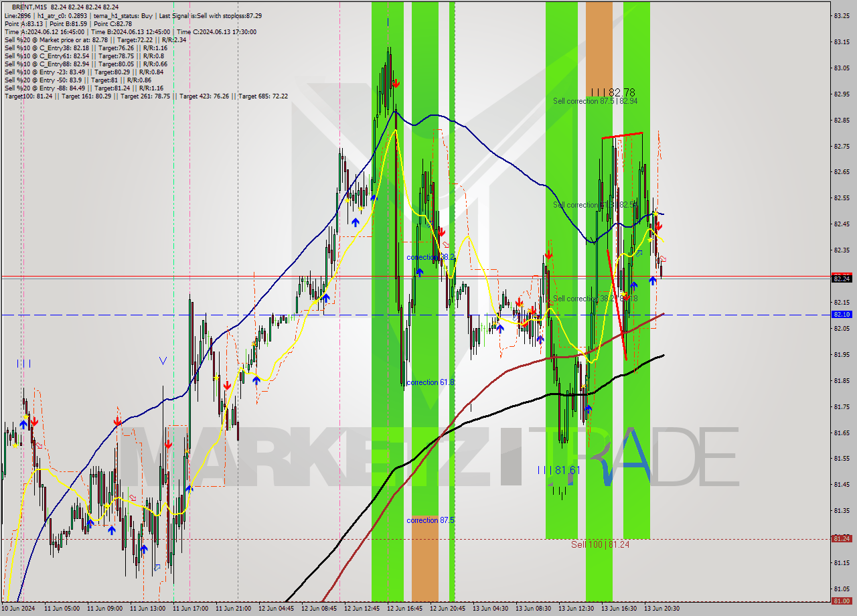The width and height of the screenshot is (857, 616).
Task: Click the 'Sell %10 @ Entry -23: 83.49' row
Action: tap(84, 72)
